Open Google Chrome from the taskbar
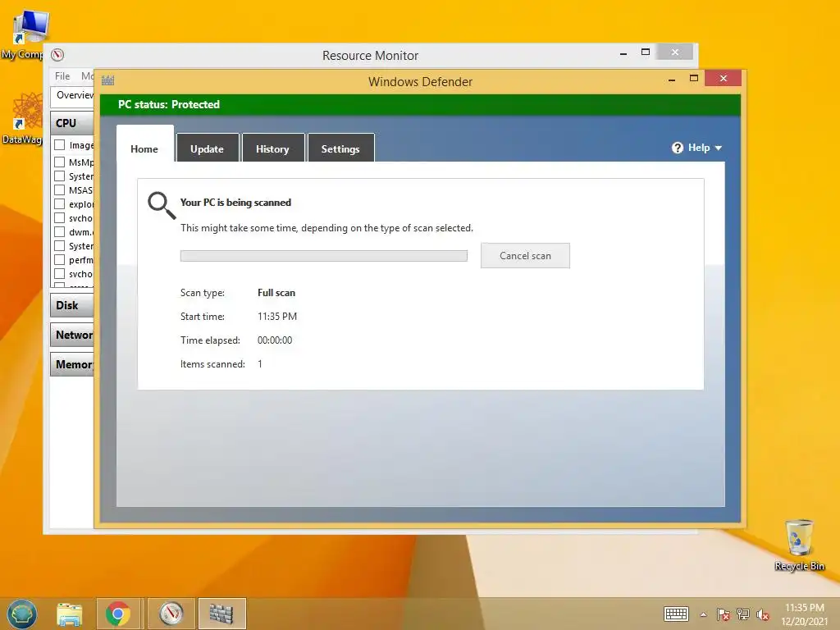This screenshot has height=630, width=840. pos(118,614)
